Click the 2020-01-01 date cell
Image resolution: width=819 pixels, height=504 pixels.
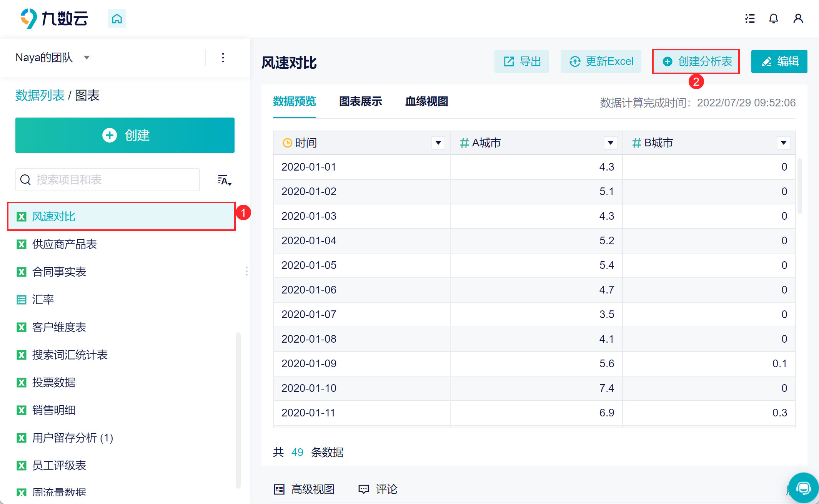(x=361, y=167)
